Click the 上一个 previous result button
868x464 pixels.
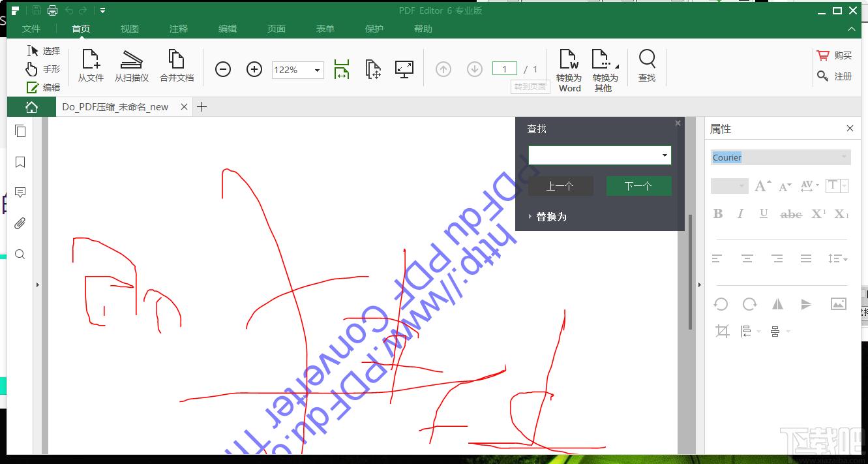560,186
